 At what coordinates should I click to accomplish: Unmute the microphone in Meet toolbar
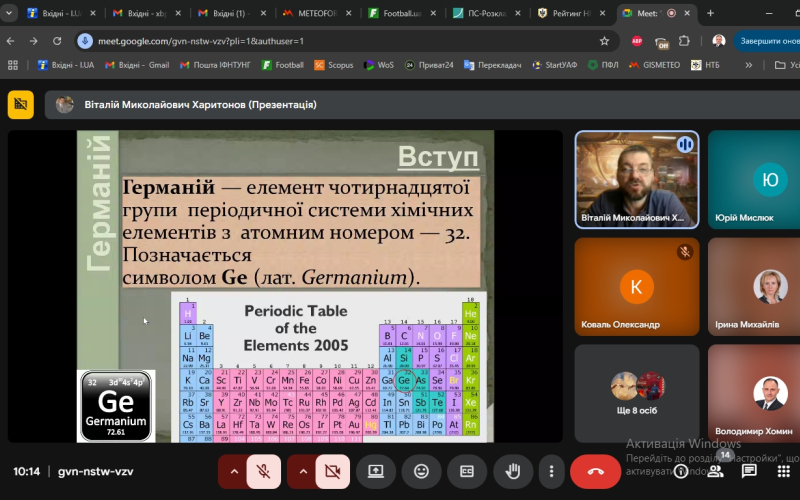click(264, 471)
